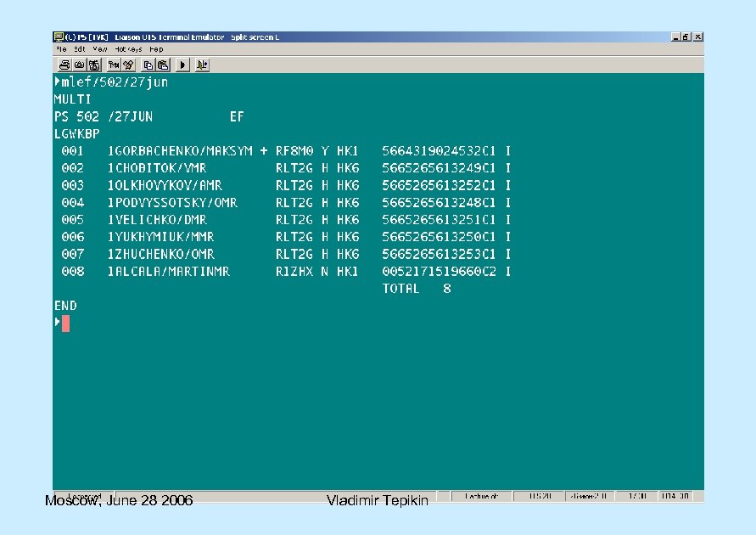Click ticket number 5665265613251C1
Viewport: 756px width, 535px height.
coord(439,220)
